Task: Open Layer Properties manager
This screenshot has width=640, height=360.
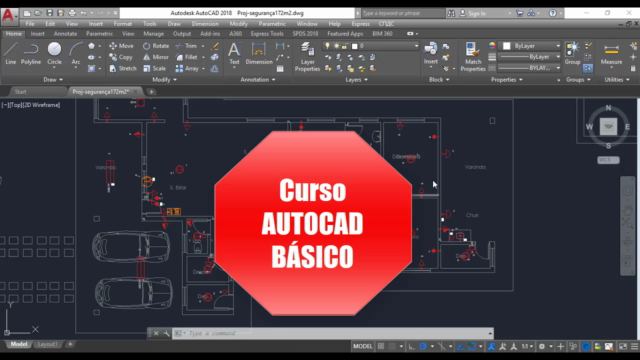Action: (307, 57)
